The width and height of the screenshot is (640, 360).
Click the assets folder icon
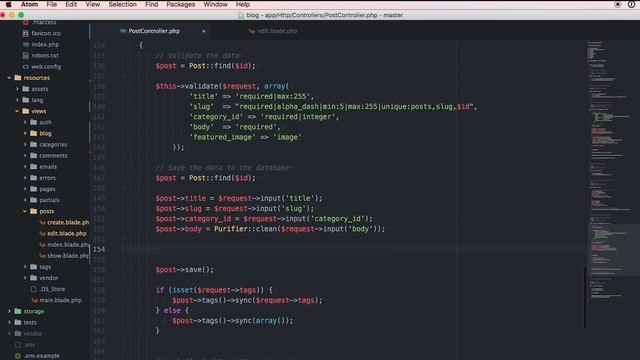(26, 89)
